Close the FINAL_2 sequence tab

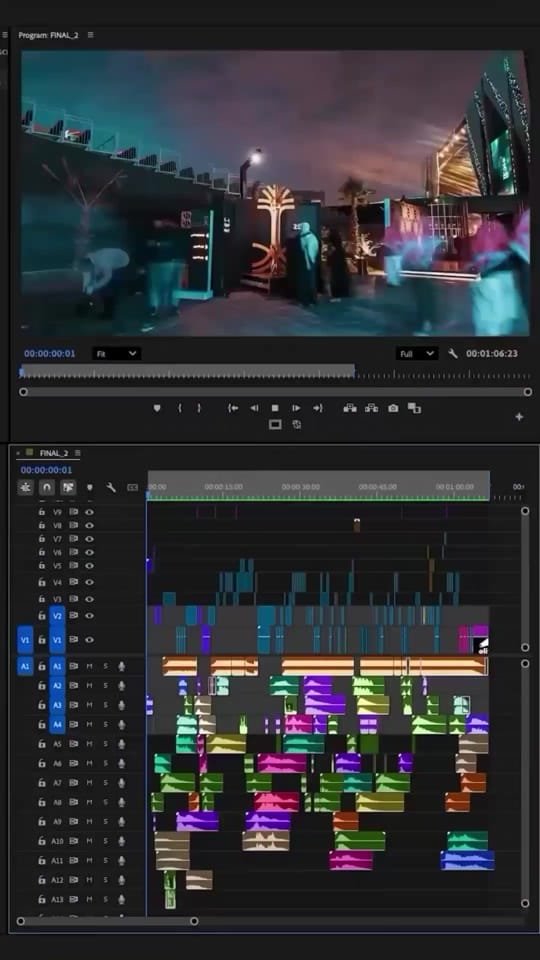tap(18, 453)
